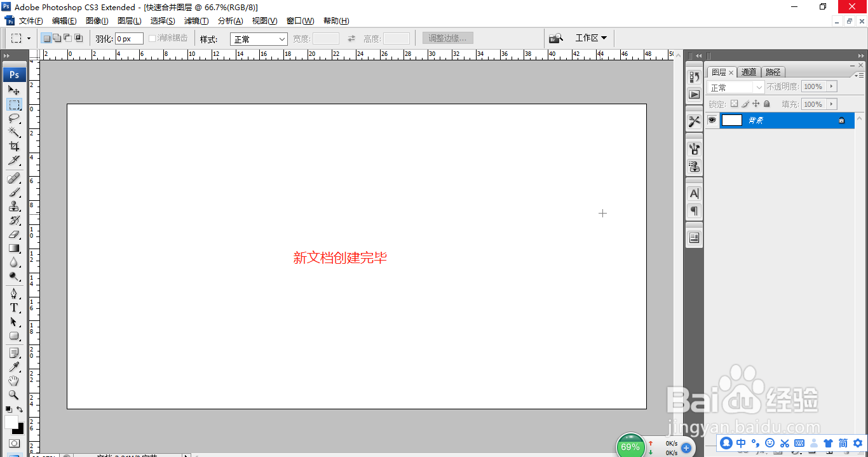This screenshot has height=457, width=868.
Task: Open the tool preset picker arrow
Action: 29,39
